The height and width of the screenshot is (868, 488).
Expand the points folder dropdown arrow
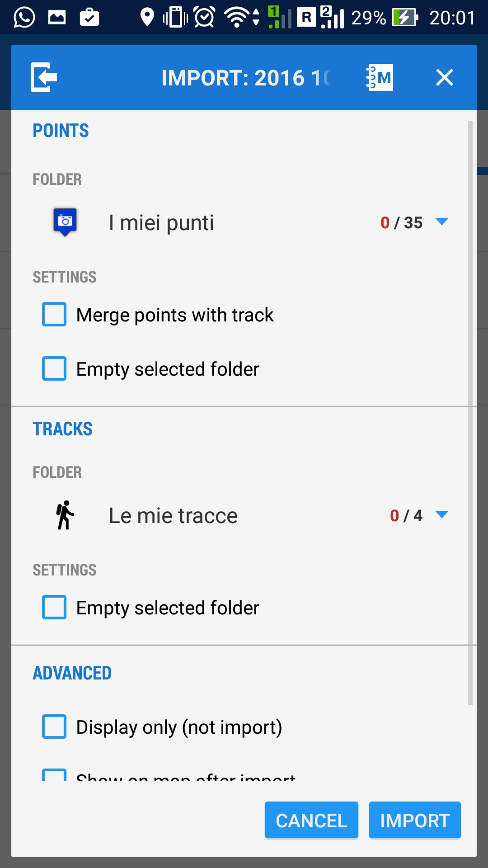click(441, 222)
